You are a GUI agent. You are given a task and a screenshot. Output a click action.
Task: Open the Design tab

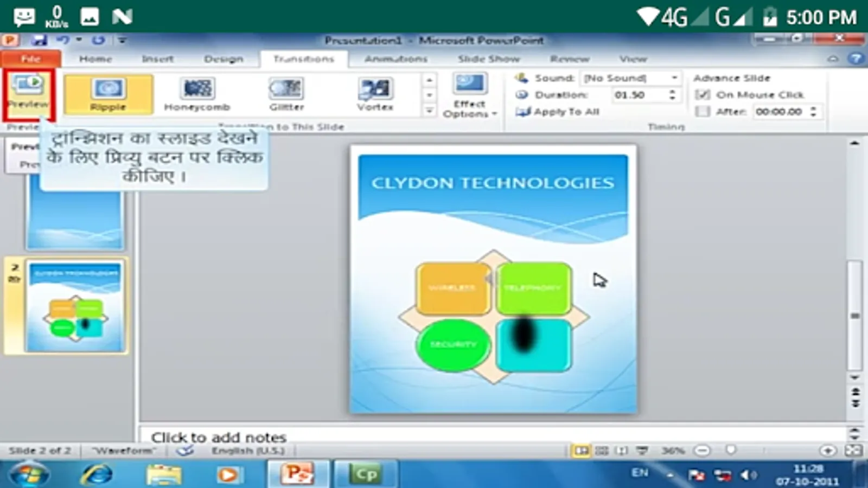pyautogui.click(x=224, y=59)
